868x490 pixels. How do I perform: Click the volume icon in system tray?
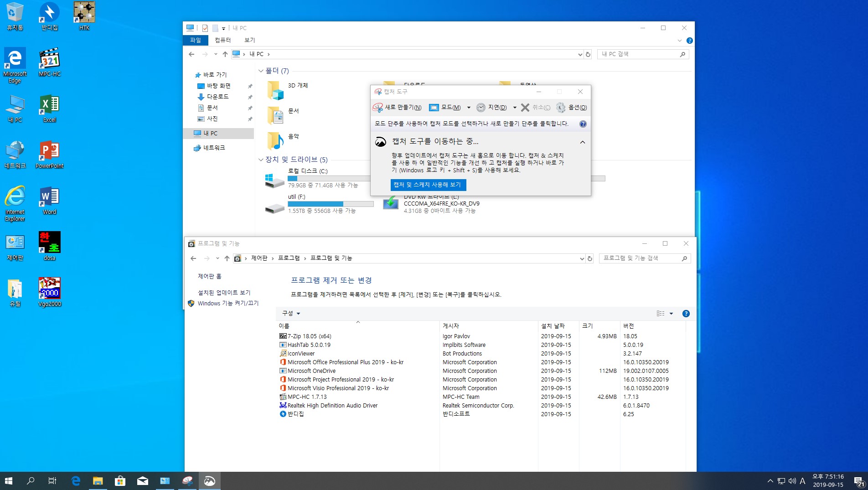pyautogui.click(x=792, y=481)
